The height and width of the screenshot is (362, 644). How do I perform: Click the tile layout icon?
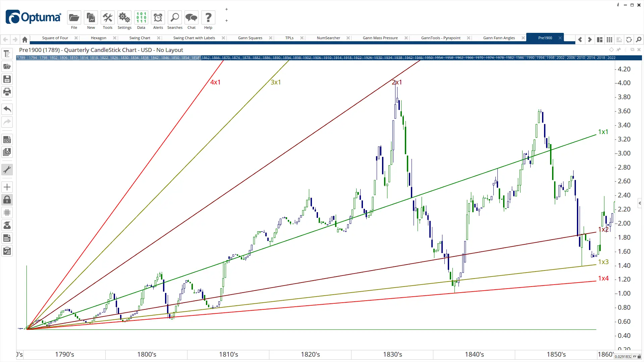(600, 40)
